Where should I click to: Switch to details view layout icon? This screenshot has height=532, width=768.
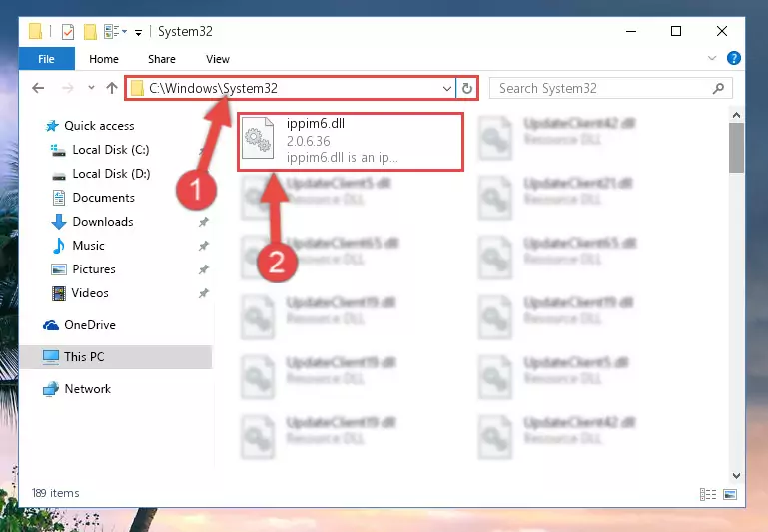[x=708, y=495]
